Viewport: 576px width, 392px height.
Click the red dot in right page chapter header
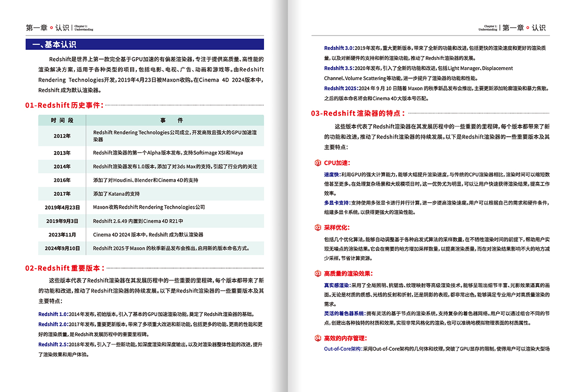(x=528, y=28)
